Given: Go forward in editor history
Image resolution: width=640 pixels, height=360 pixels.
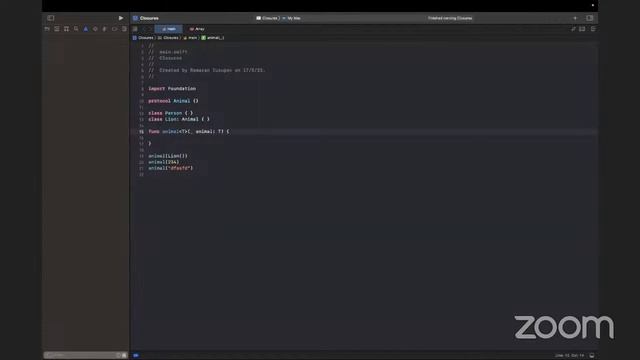Looking at the screenshot, I should [150, 29].
